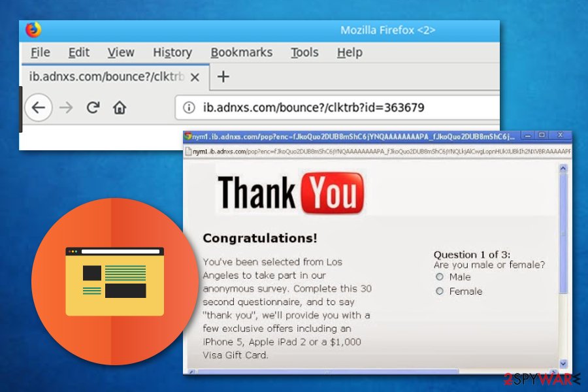
Task: Click the popup window title bar icon
Action: 188,136
